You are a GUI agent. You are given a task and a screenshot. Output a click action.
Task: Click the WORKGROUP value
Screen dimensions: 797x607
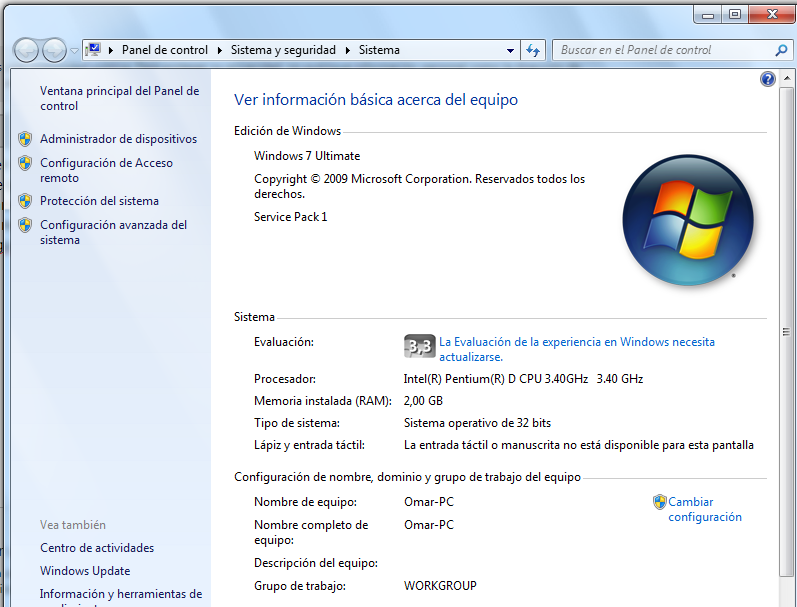(x=440, y=586)
